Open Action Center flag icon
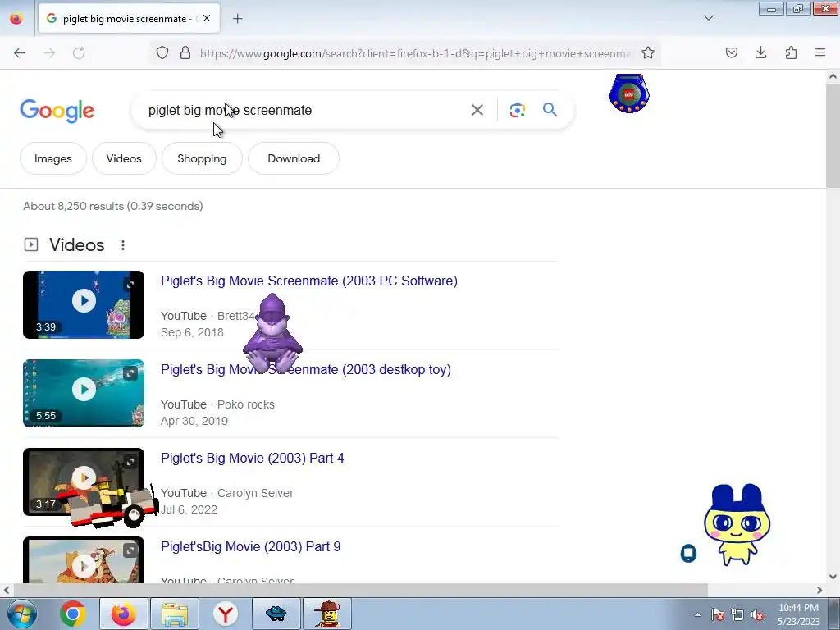Viewport: 840px width, 630px height. click(718, 615)
